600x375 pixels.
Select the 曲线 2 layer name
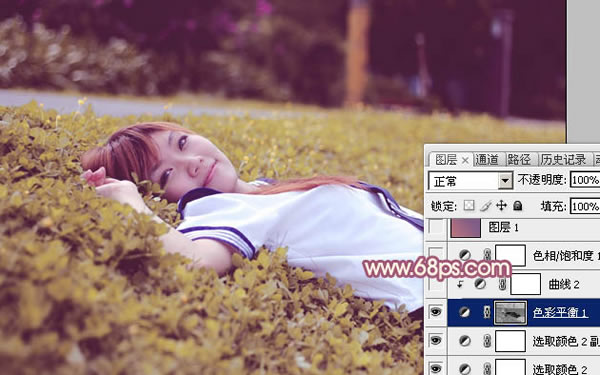[x=564, y=284]
